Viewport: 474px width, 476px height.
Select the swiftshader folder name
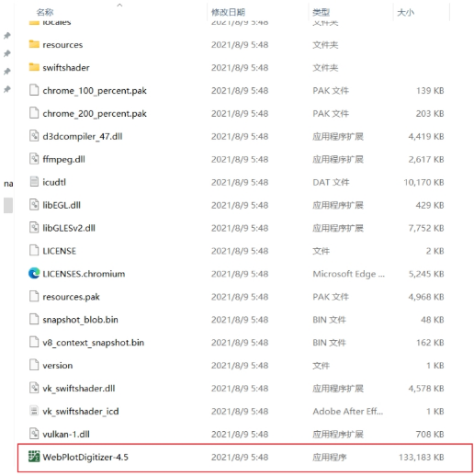(66, 67)
